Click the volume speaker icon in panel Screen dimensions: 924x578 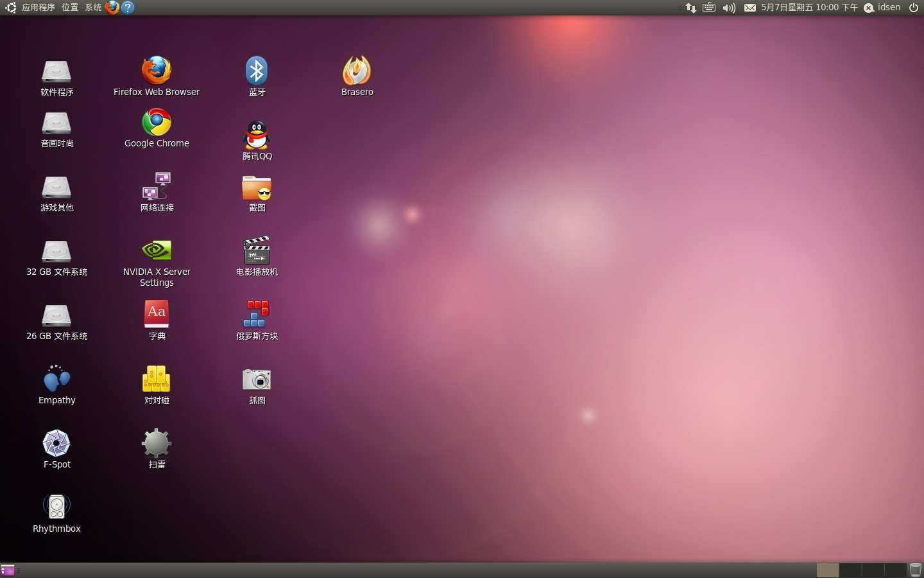pos(729,8)
